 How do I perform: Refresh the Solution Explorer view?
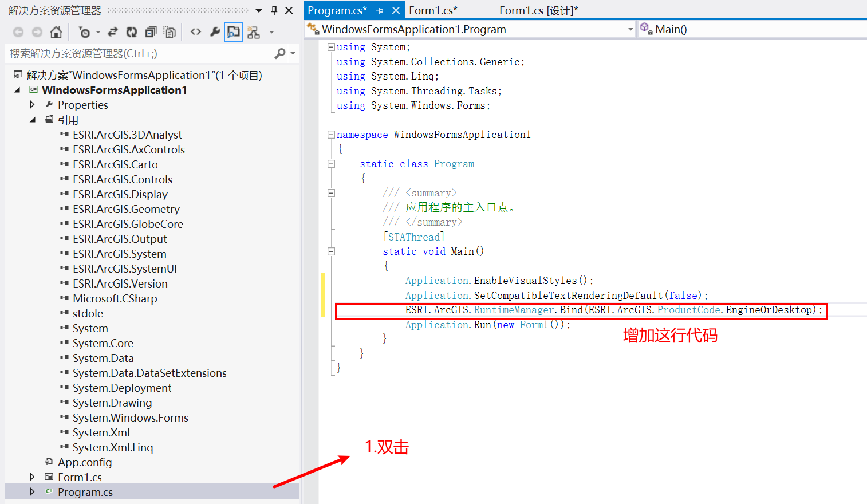[x=131, y=31]
